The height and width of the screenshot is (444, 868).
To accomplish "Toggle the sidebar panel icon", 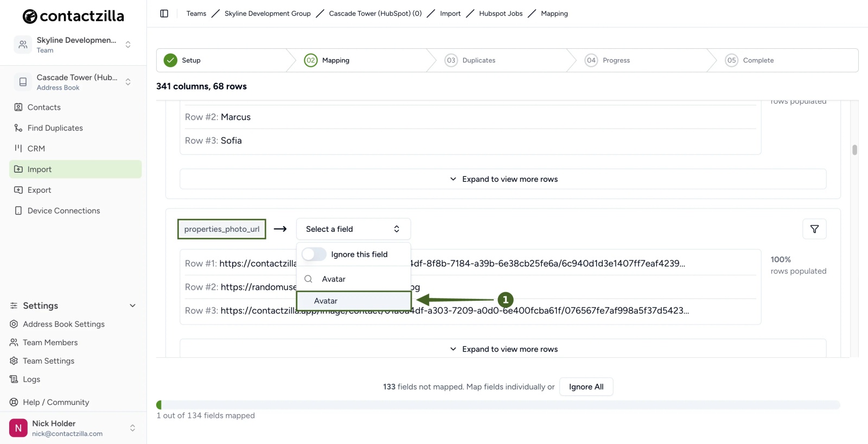I will (164, 14).
